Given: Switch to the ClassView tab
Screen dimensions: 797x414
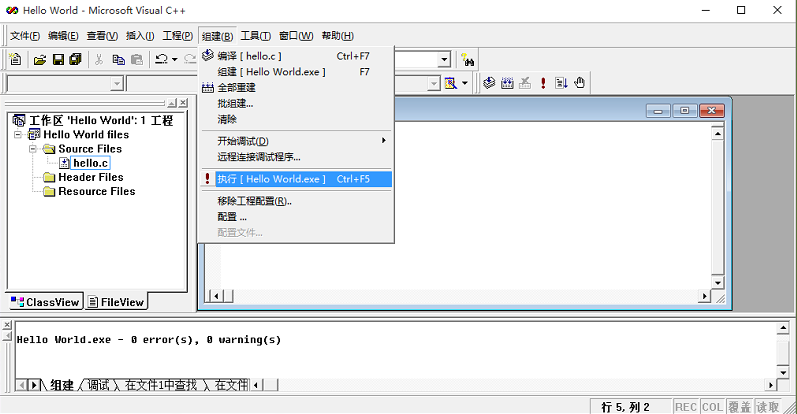Looking at the screenshot, I should [46, 302].
